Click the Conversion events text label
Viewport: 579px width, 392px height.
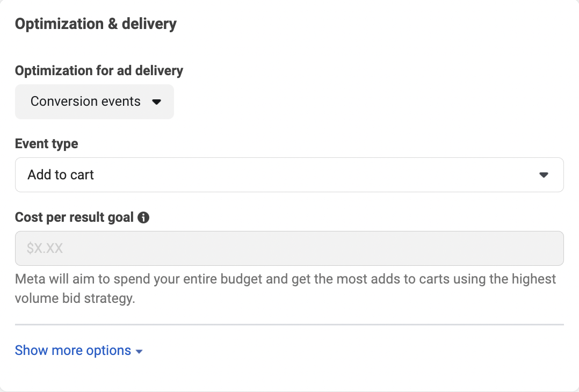pyautogui.click(x=86, y=101)
